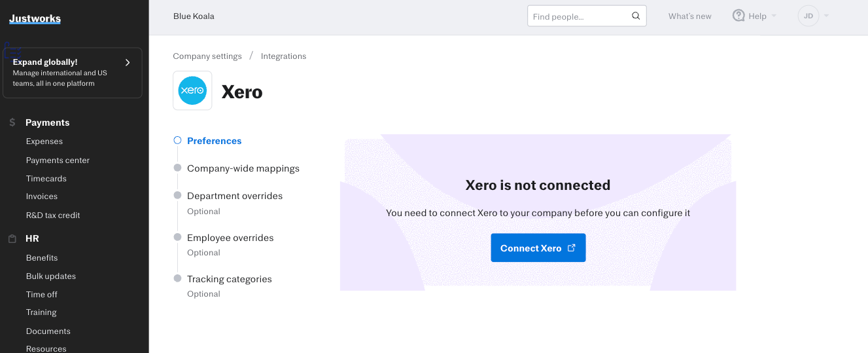
Task: Click the HR clipboard icon
Action: pos(12,239)
